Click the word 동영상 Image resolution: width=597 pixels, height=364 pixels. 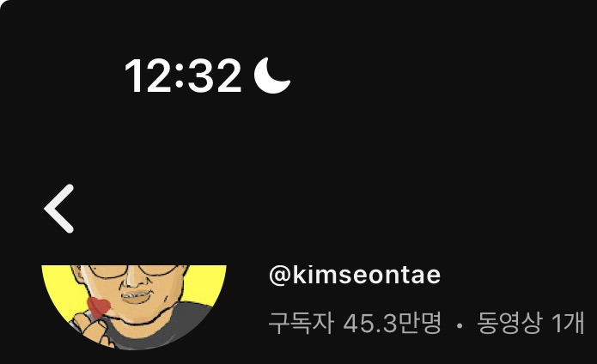coord(509,323)
